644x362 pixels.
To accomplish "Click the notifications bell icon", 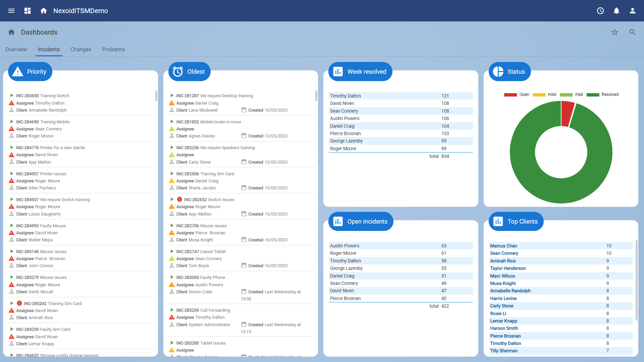I will tap(616, 11).
